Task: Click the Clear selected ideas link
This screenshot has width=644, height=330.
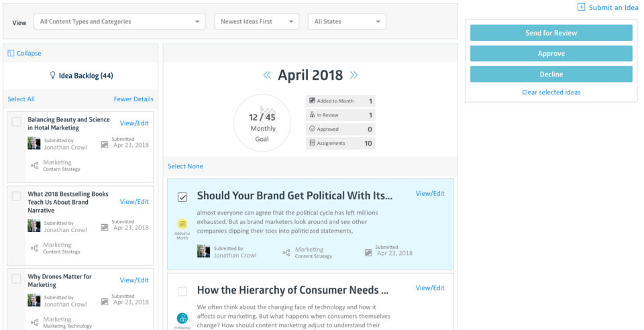Action: (x=551, y=92)
